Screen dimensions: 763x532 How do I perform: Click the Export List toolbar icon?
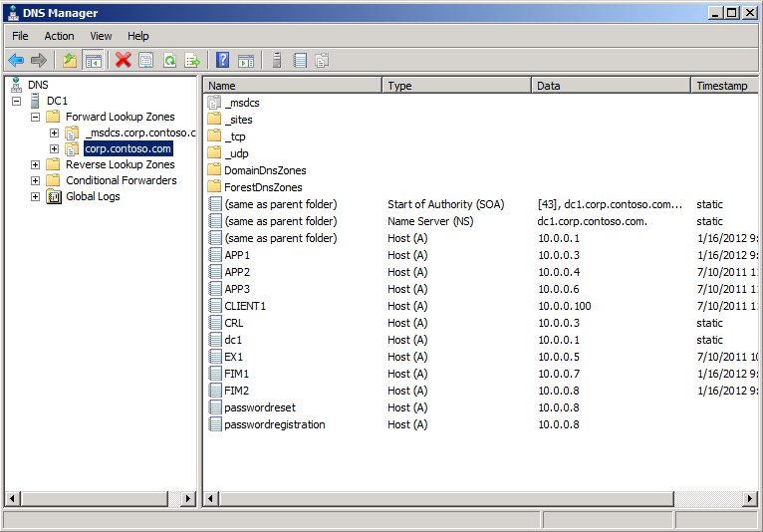(192, 61)
